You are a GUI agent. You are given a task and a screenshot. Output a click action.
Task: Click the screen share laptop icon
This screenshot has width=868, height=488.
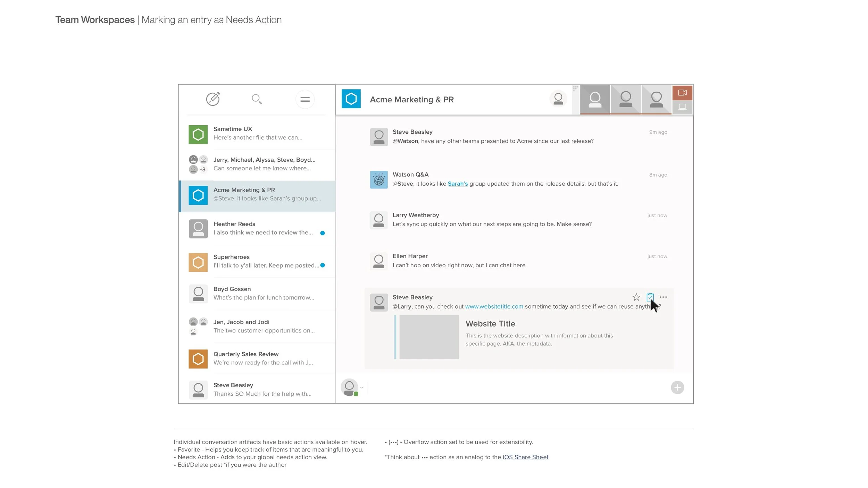[682, 107]
